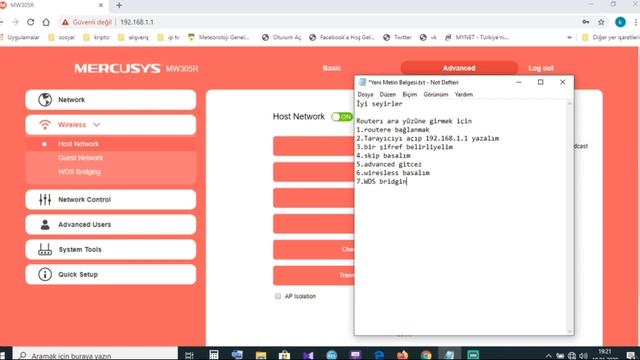Open a new Chrome tab with plus
640x360 pixels.
point(119,5)
